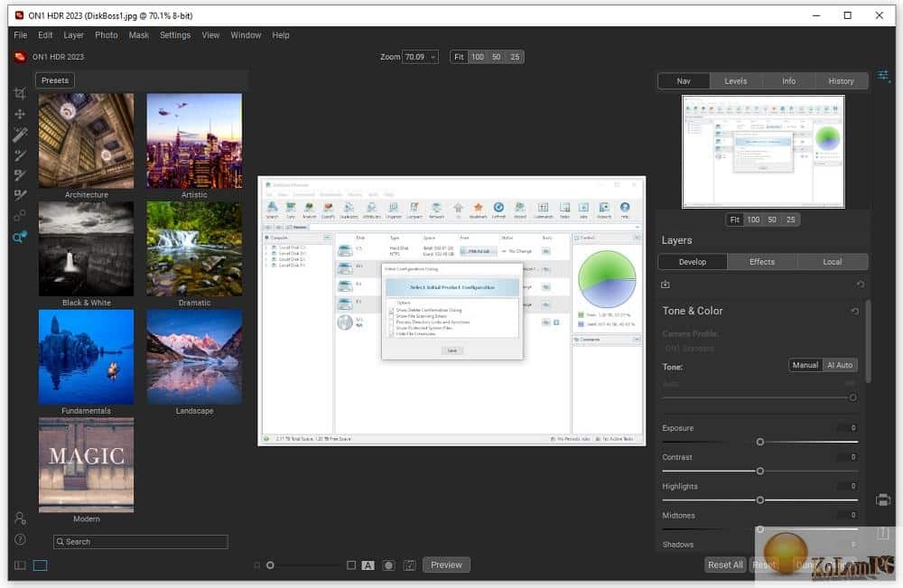Viewport: 903px width, 588px height.
Task: Click the ON1 HDR 2023 logo icon
Action: coord(20,57)
